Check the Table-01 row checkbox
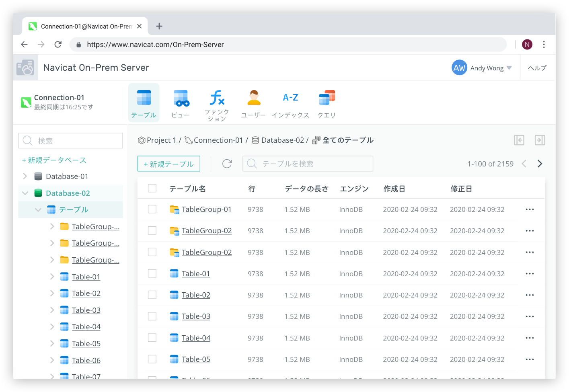 152,273
